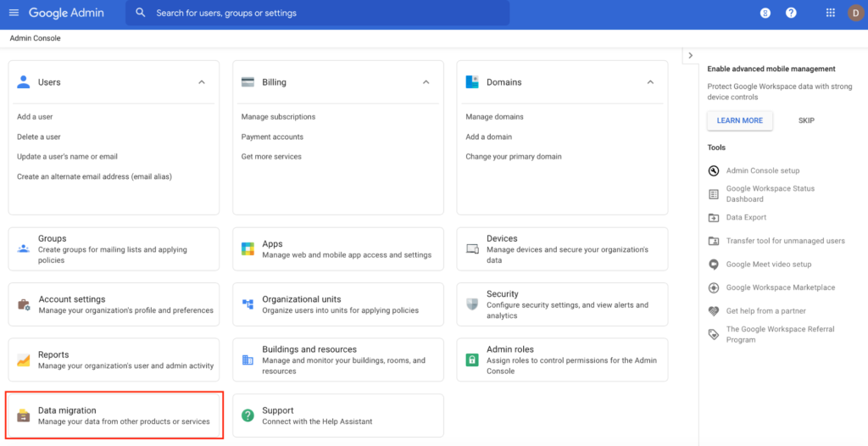Click the Workspace Marketplace icon

tap(714, 287)
